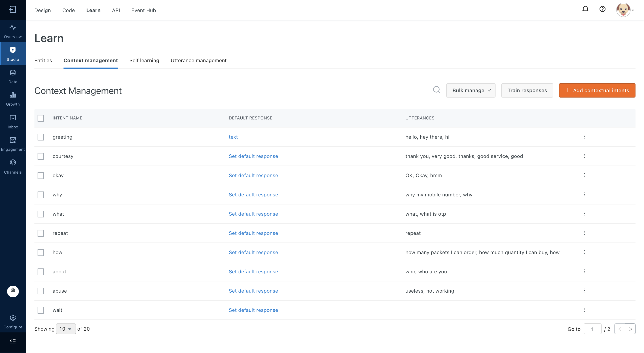Click the Train responses button

(527, 90)
